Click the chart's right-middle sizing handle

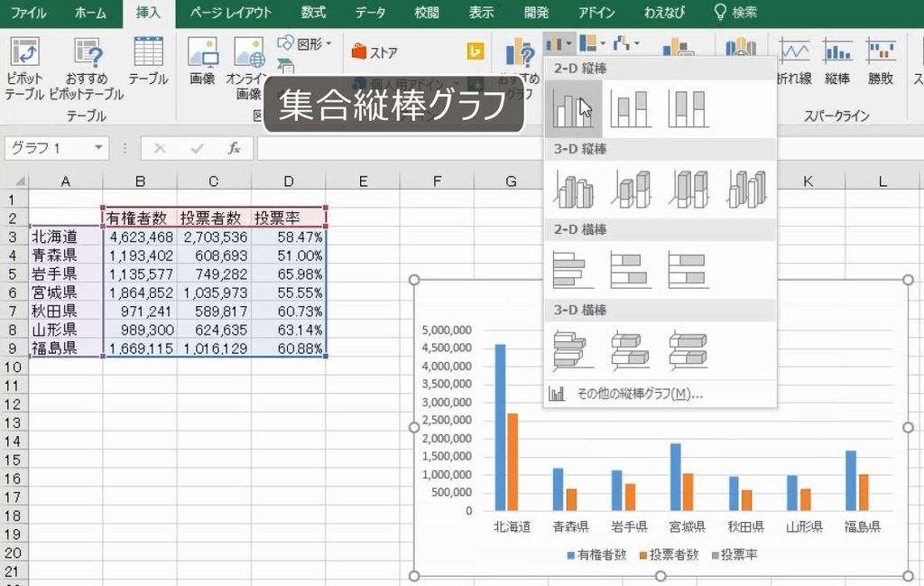click(x=908, y=427)
